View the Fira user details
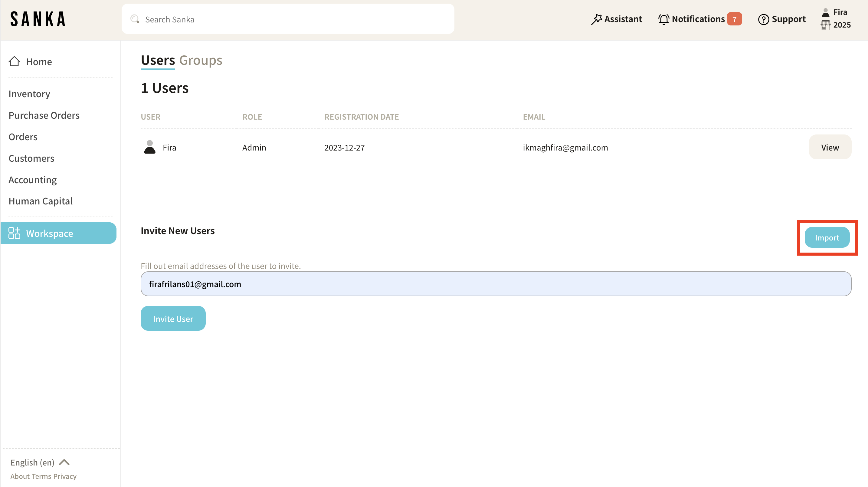The image size is (868, 487). (830, 147)
